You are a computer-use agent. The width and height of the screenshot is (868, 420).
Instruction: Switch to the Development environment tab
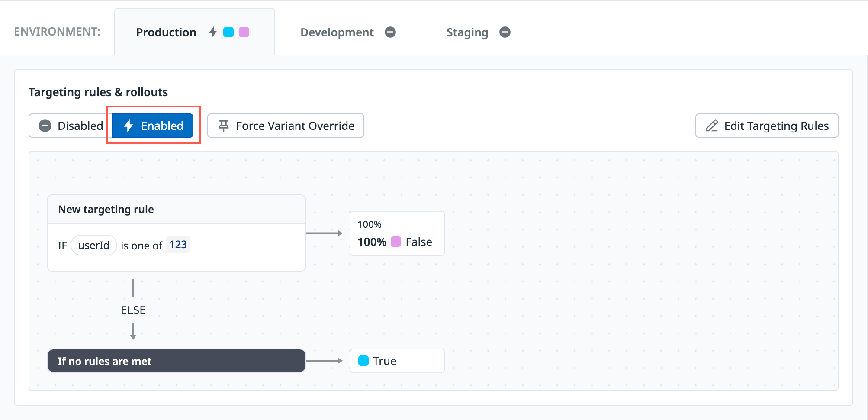pyautogui.click(x=337, y=32)
